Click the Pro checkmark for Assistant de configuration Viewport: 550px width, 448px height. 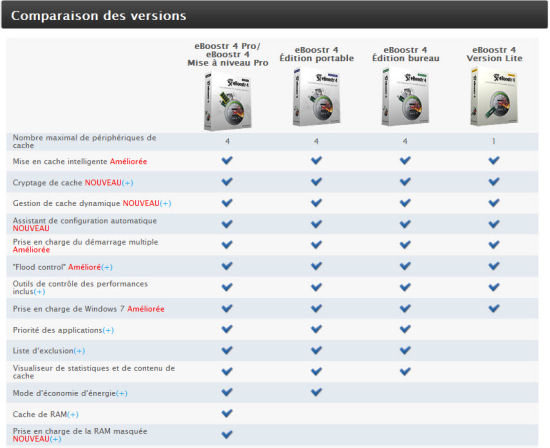pyautogui.click(x=227, y=224)
